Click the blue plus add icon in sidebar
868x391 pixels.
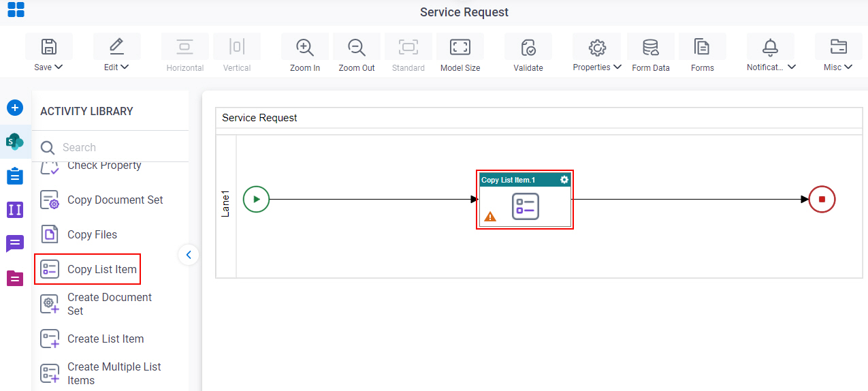(x=15, y=108)
